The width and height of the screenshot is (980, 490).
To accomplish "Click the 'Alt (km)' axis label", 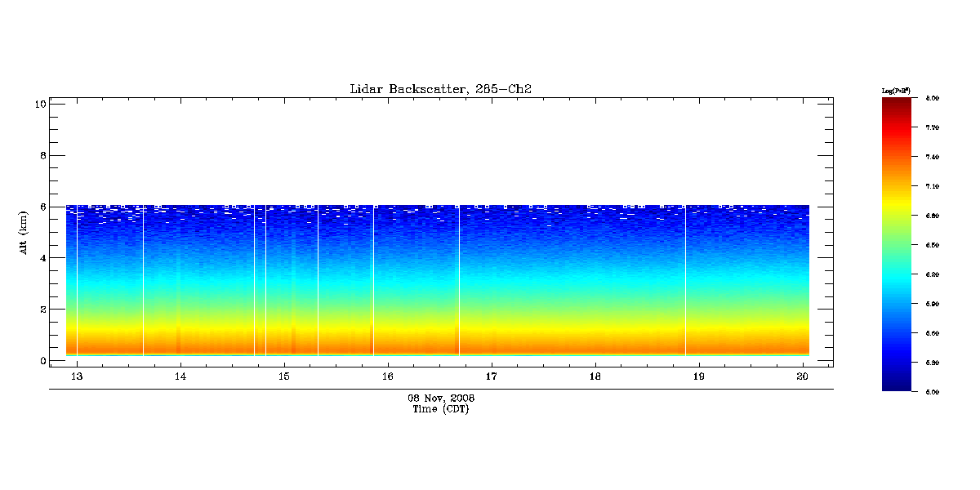I will 24,232.
